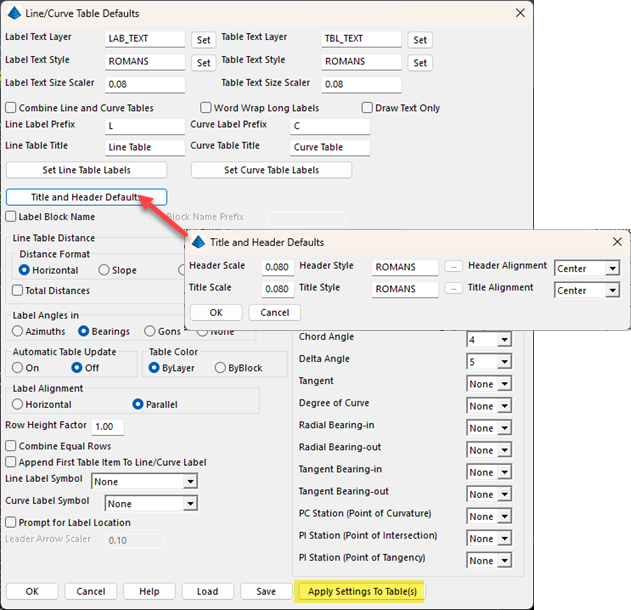This screenshot has width=631, height=610.
Task: Check Word Wrap Long Labels option
Action: click(x=206, y=108)
